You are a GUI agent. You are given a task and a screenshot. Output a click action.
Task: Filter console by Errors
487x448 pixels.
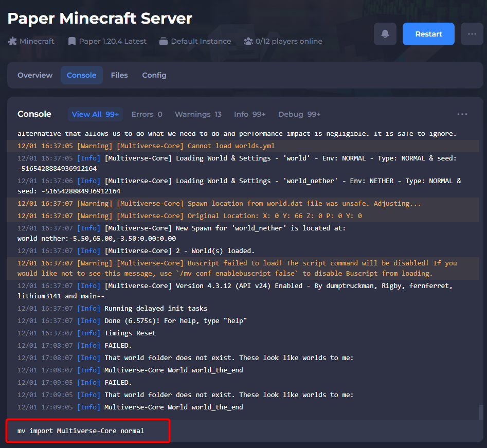click(x=147, y=114)
